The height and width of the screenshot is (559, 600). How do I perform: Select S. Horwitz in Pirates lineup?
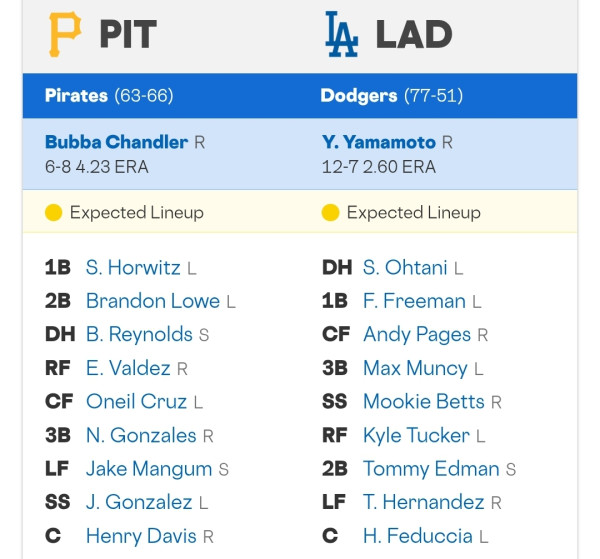coord(133,267)
